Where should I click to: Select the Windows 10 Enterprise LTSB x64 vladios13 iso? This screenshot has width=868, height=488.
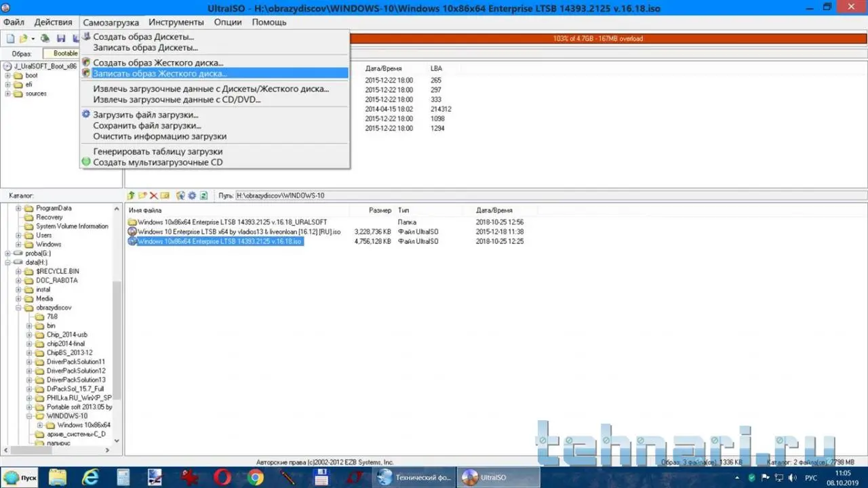pos(239,232)
